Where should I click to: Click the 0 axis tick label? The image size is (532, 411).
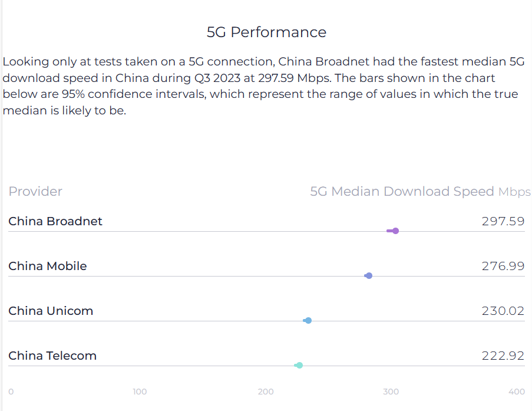(11, 392)
